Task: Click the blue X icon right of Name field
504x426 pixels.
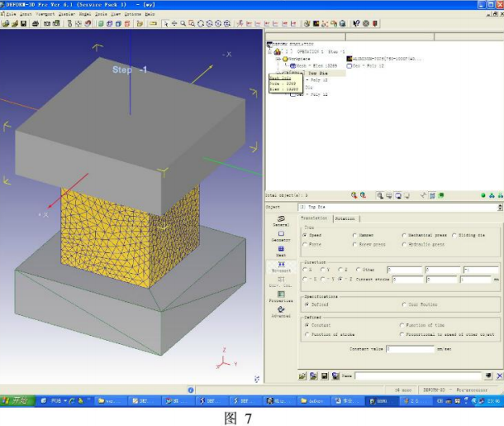Action: point(499,376)
